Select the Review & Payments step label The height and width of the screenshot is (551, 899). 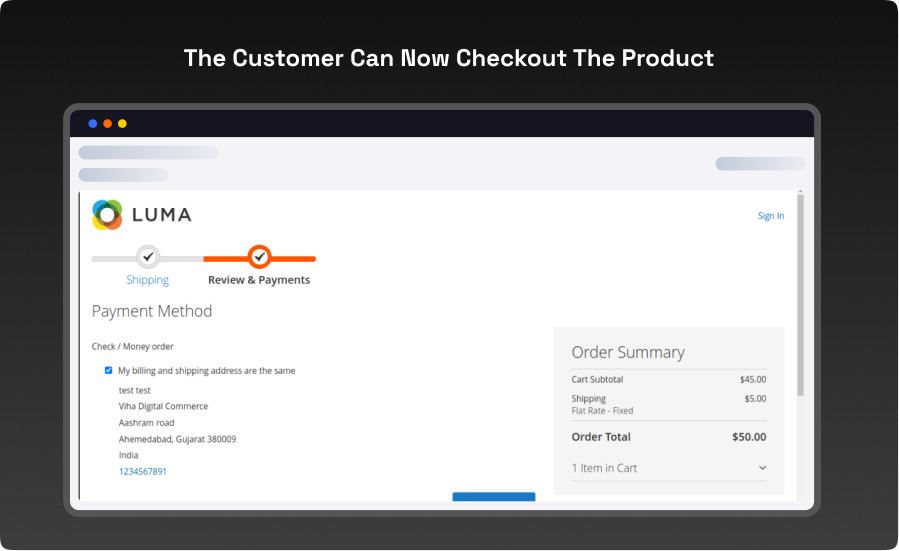(x=259, y=280)
